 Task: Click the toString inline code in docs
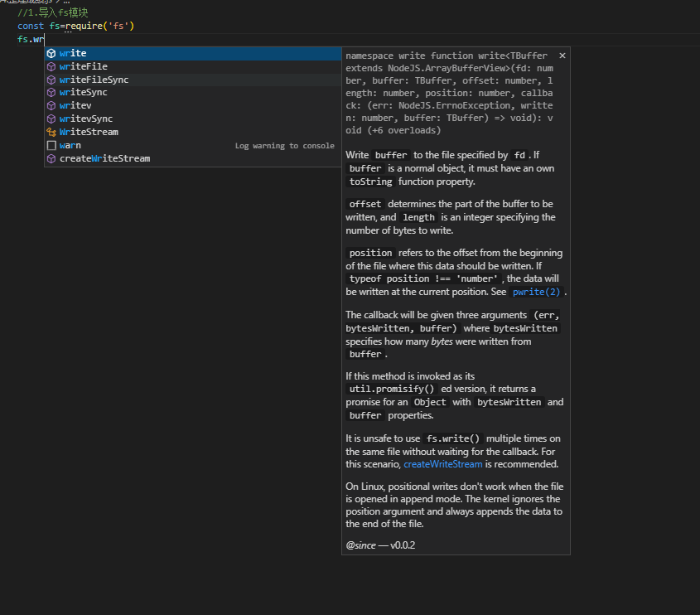click(370, 182)
